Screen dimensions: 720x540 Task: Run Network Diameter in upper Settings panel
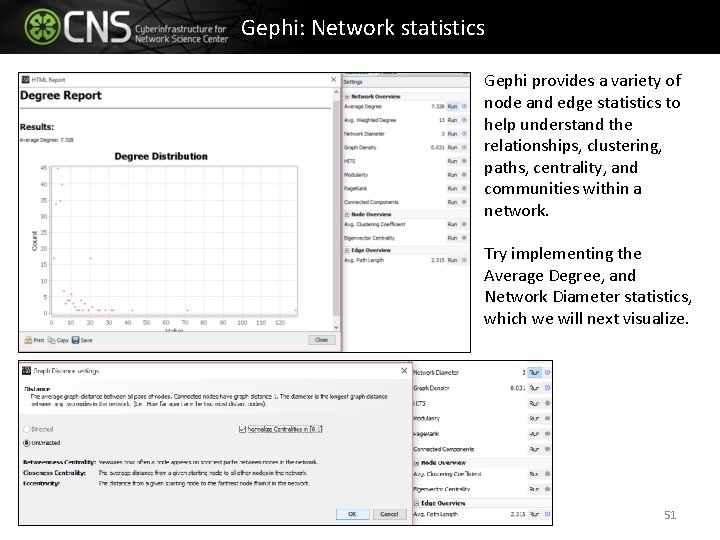coord(452,134)
